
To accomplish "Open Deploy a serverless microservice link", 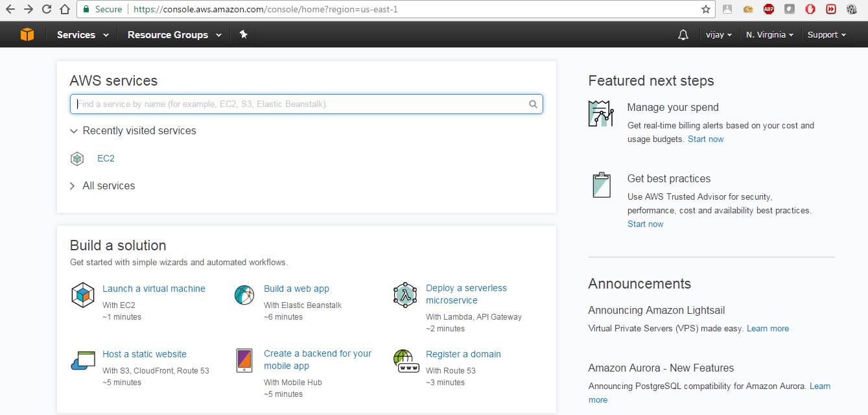I will [x=466, y=294].
